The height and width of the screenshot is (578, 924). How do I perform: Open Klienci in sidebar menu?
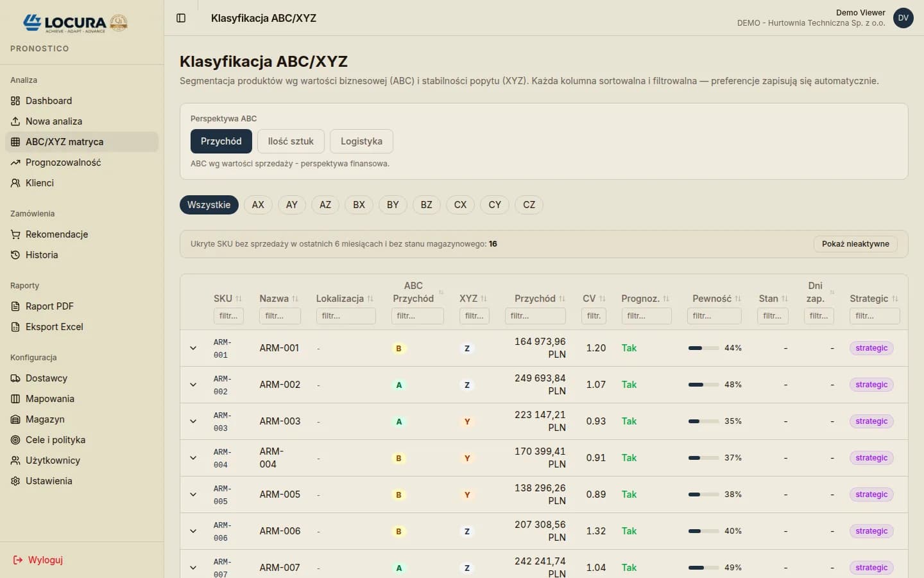(40, 183)
